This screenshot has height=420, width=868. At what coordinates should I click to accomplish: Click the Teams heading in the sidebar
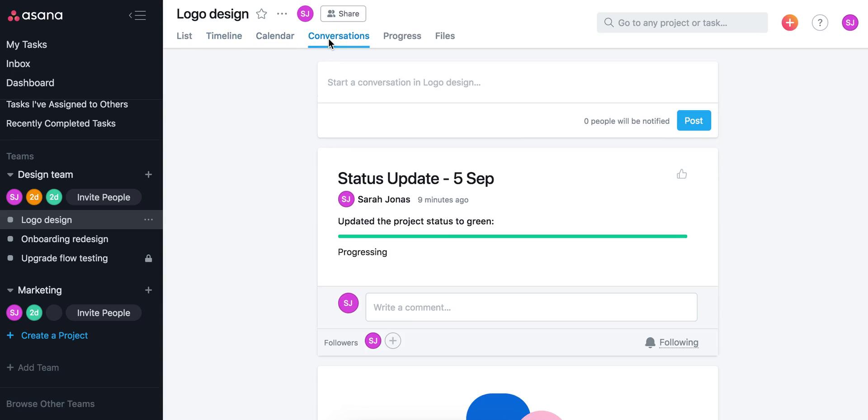pos(20,156)
